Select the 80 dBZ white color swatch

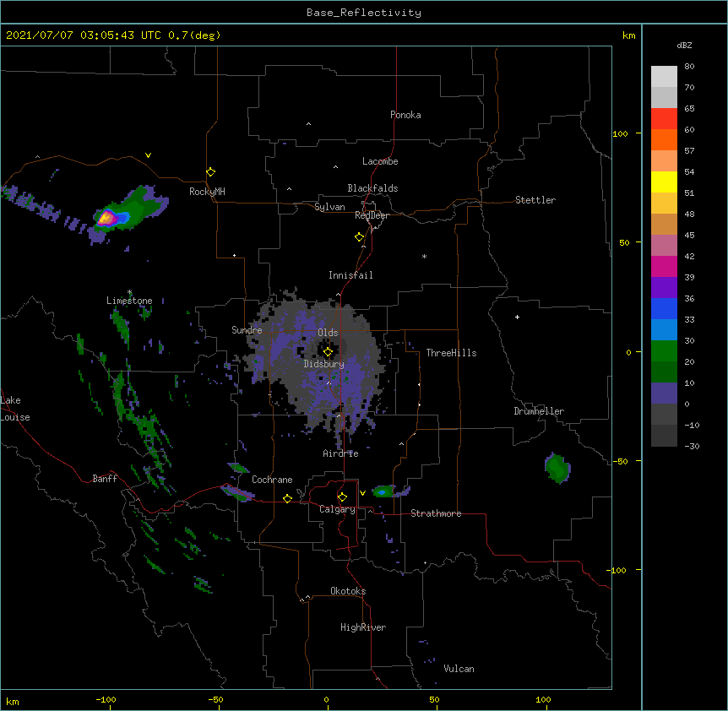pos(664,77)
